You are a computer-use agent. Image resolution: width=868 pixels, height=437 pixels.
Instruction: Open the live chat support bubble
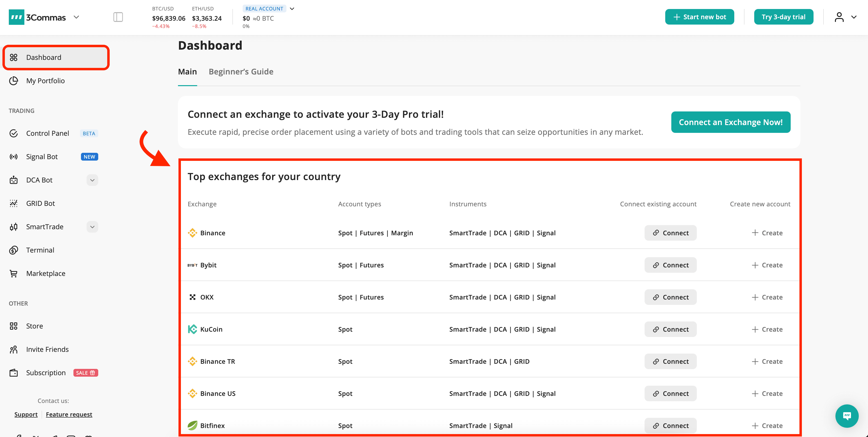pos(846,416)
